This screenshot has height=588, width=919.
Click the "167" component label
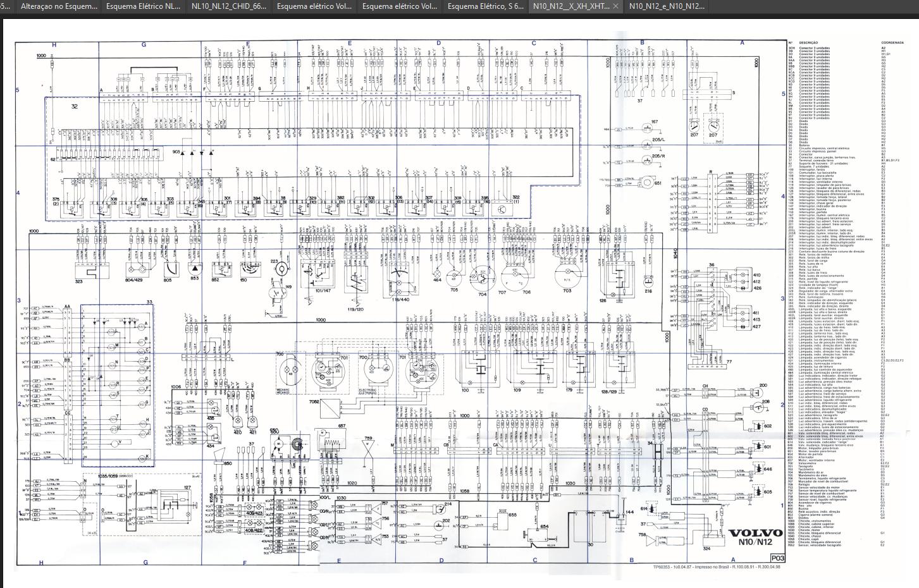coord(655,122)
